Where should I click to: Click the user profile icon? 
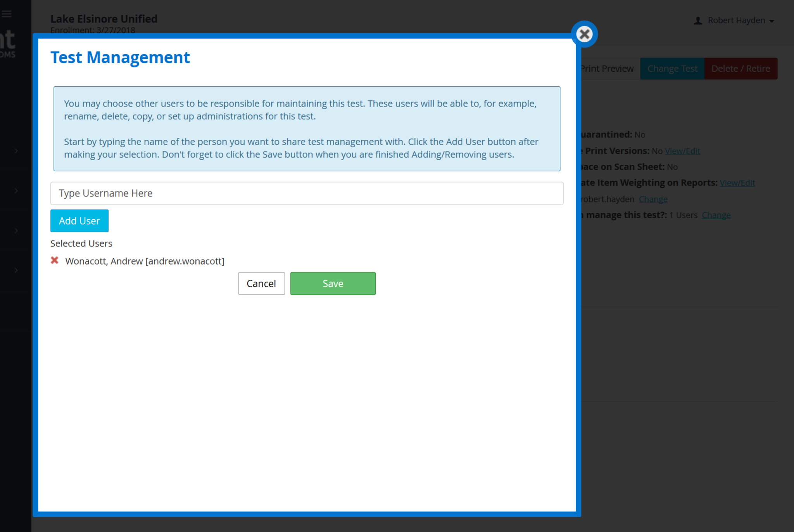pos(698,21)
